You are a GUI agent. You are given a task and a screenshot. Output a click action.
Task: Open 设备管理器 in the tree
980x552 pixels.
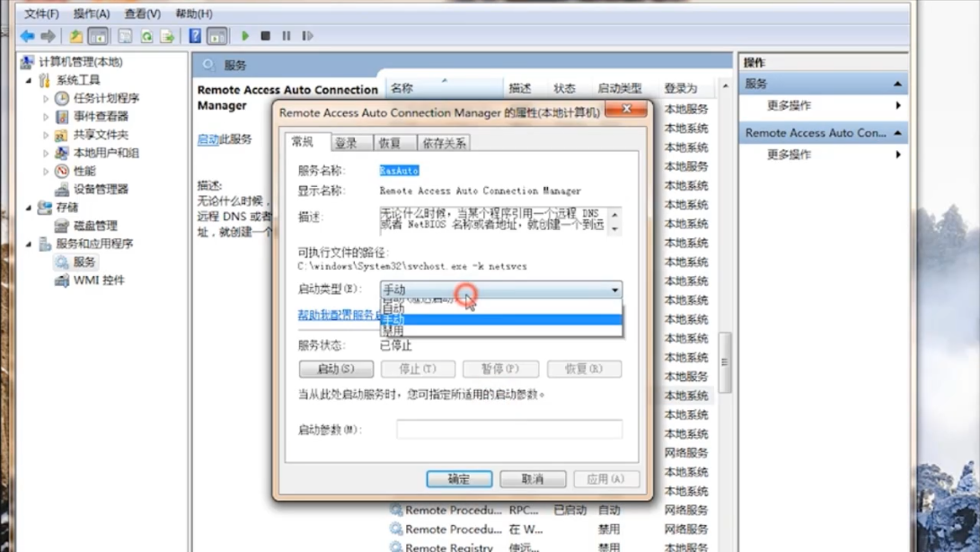(101, 189)
